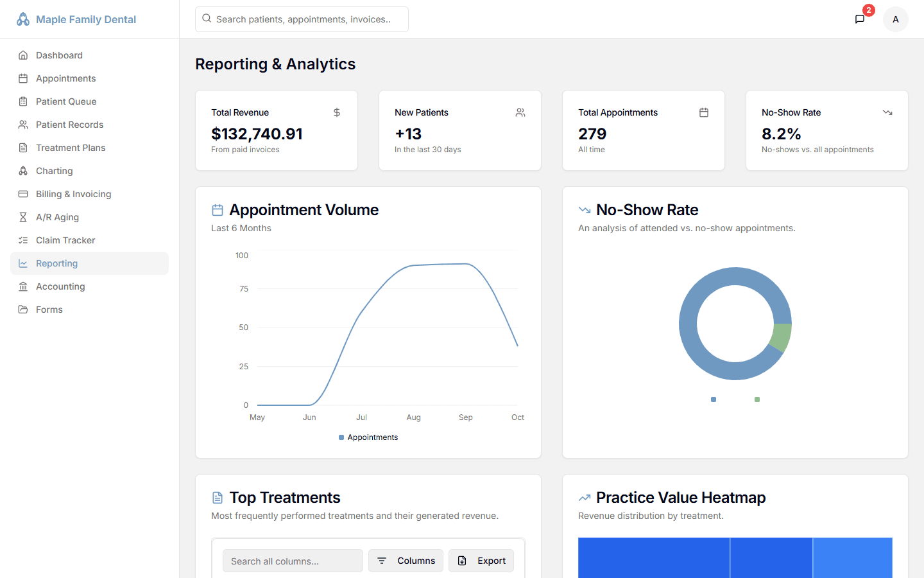Click the document icon beside Top Treatments
This screenshot has width=924, height=578.
click(218, 498)
